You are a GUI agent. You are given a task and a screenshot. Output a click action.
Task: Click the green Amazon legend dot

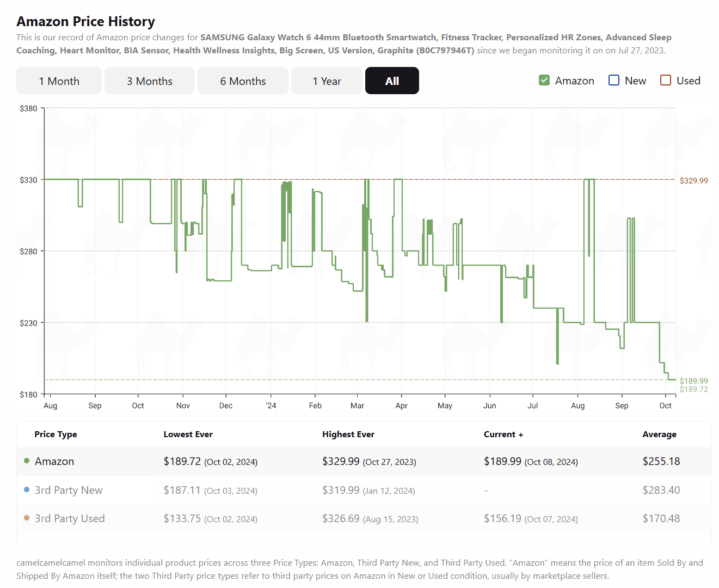(x=27, y=461)
